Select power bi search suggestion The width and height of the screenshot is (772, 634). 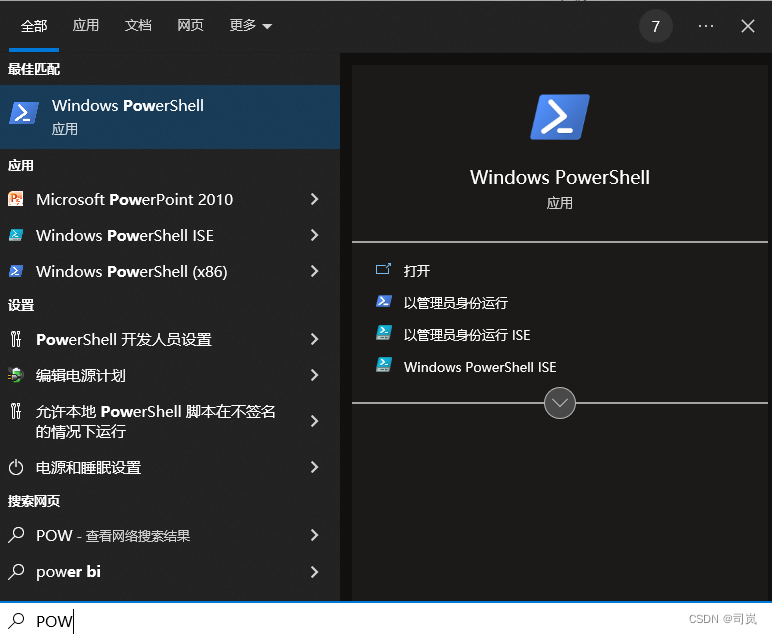(x=68, y=571)
